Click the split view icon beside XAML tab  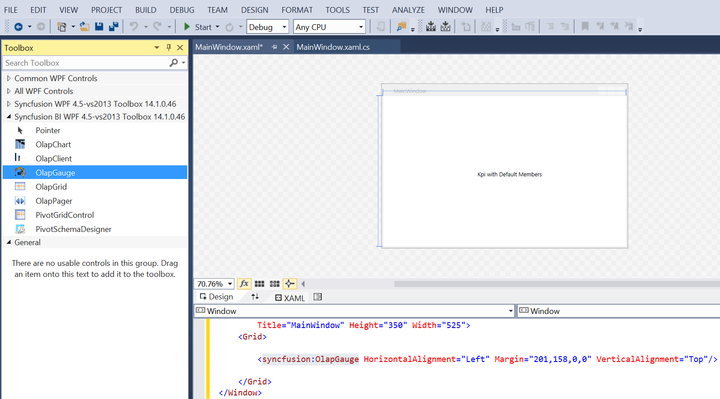317,297
